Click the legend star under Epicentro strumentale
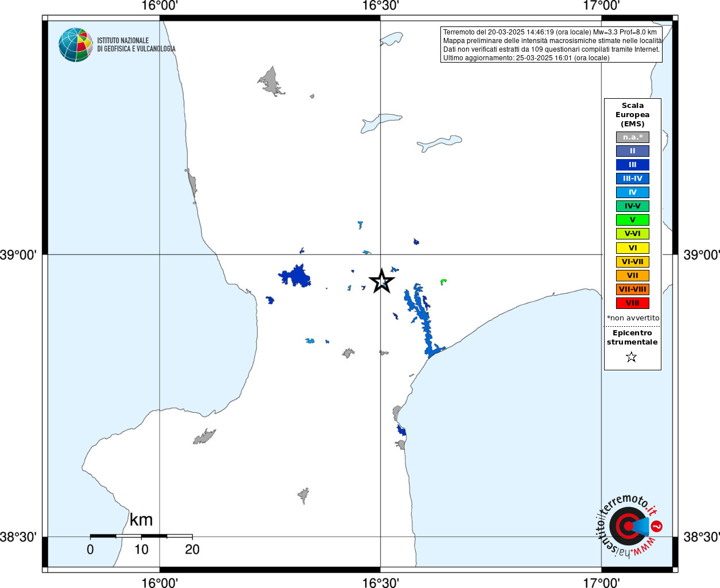Screen dimensions: 720x588 [632, 357]
